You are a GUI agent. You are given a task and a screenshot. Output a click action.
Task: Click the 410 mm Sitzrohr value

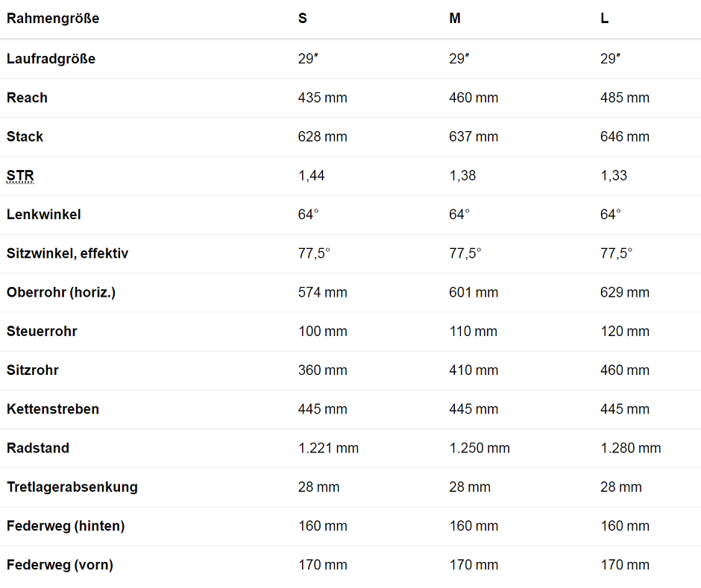point(474,370)
